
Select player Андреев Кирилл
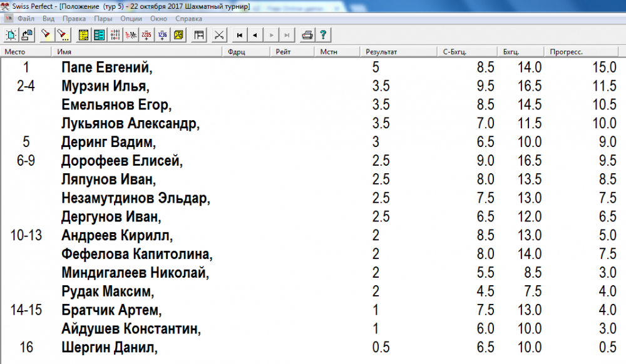point(117,236)
